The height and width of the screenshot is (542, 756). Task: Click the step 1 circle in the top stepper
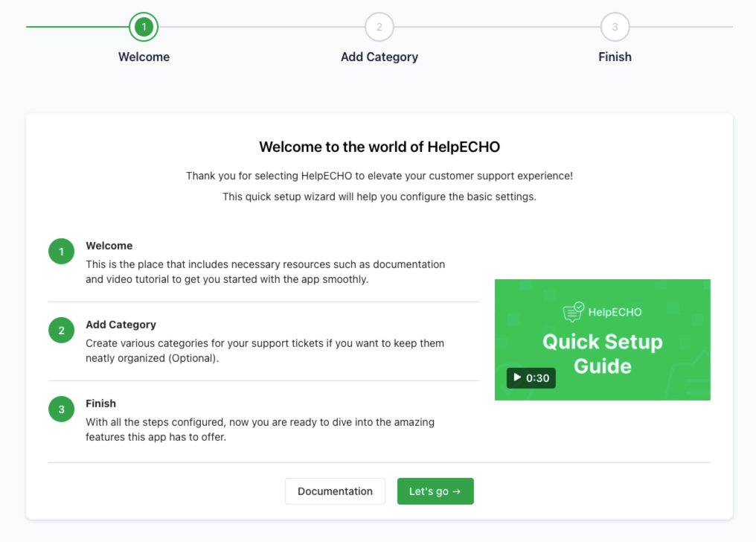[144, 28]
